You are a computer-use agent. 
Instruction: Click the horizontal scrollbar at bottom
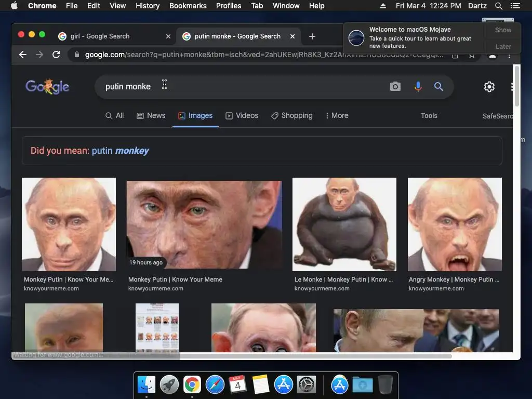232,356
